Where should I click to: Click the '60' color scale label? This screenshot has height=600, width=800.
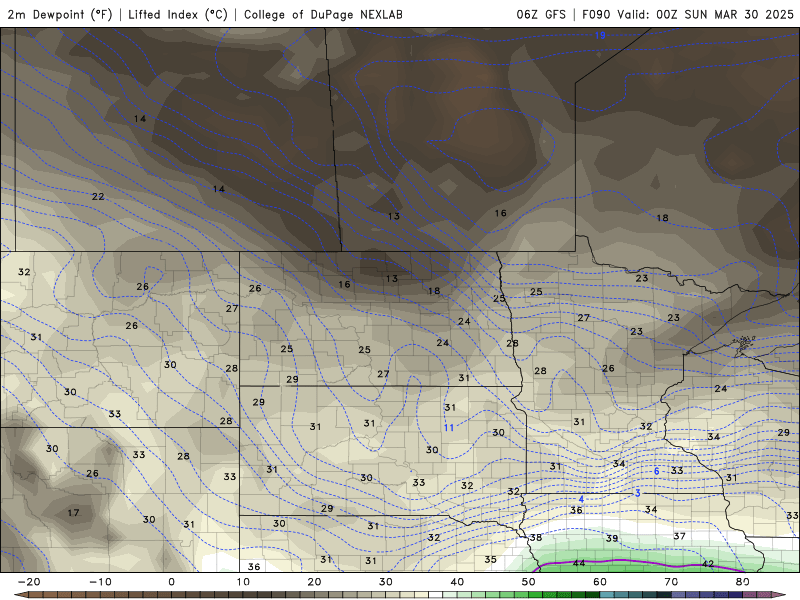tap(600, 582)
